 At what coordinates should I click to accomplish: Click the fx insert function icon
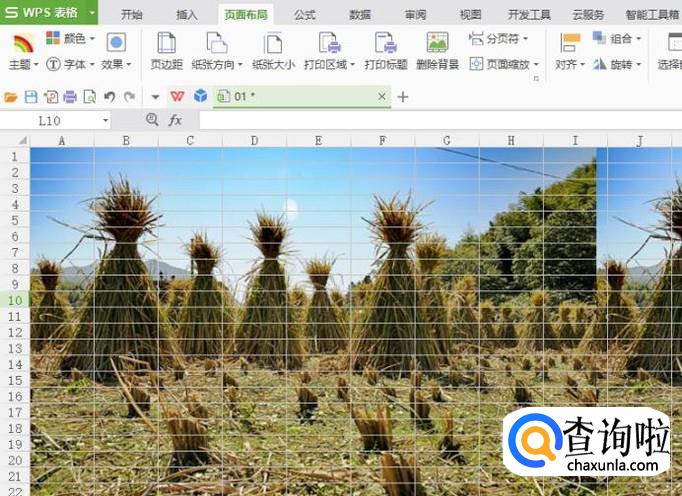click(x=175, y=120)
